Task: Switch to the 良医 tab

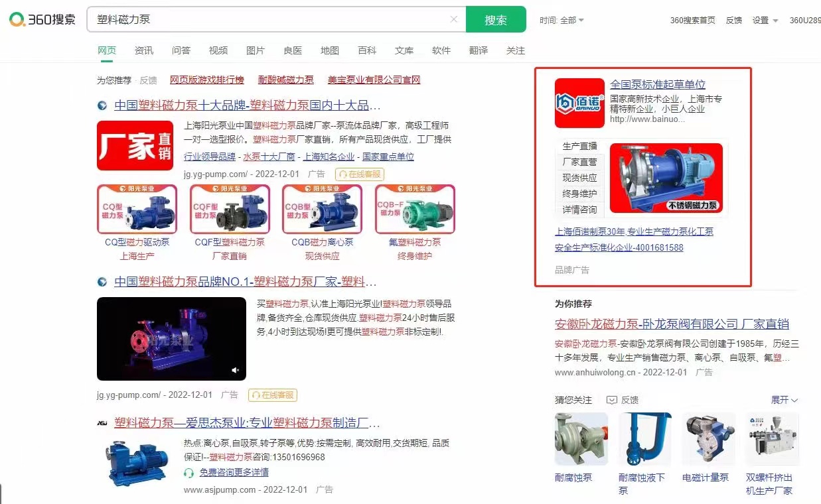Action: (x=293, y=50)
